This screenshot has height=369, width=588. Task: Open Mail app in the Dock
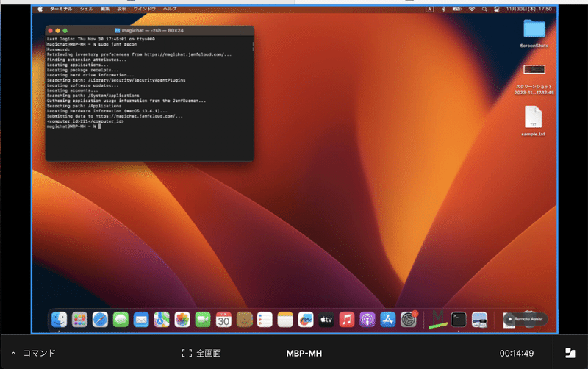[141, 320]
